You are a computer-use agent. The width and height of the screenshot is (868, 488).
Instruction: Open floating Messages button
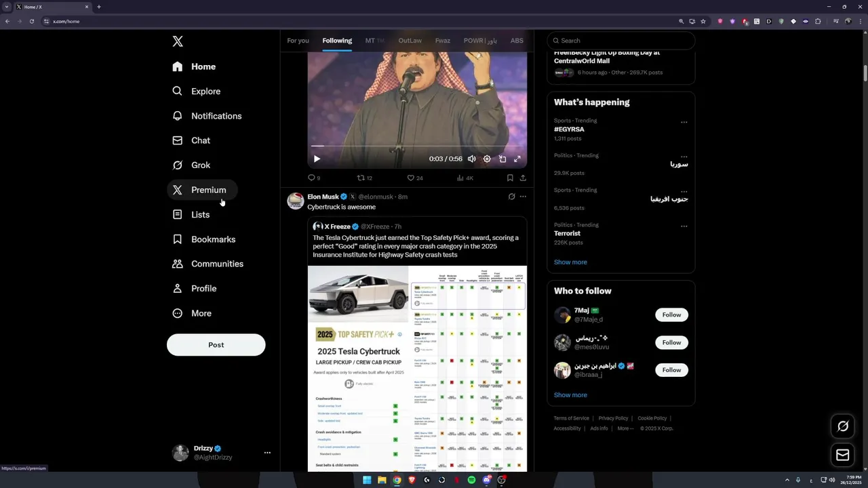[x=843, y=455]
